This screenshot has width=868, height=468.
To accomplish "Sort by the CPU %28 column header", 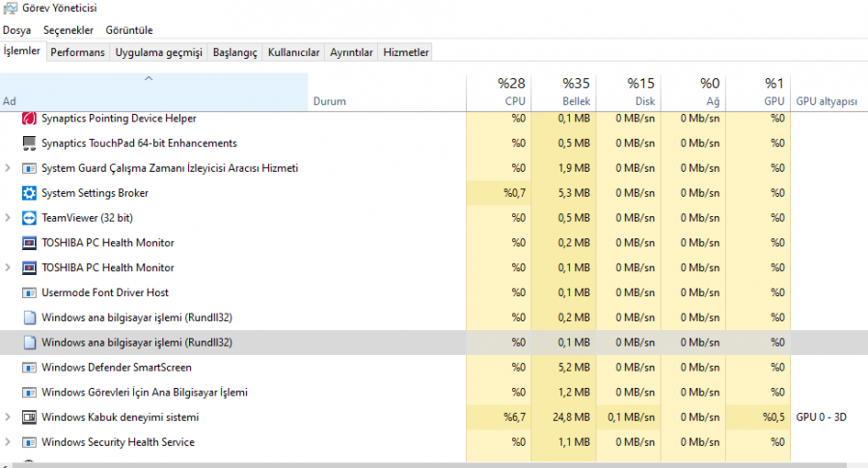I will 499,93.
